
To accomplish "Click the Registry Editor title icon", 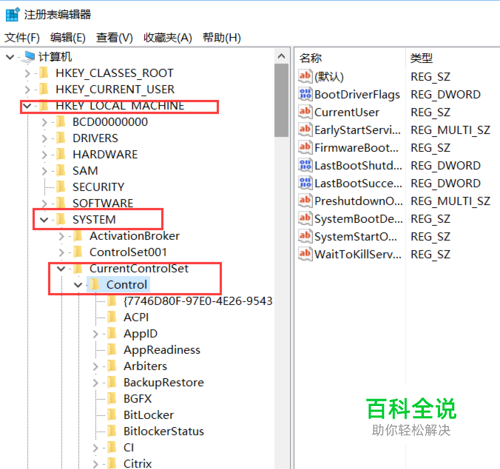I will [x=13, y=15].
